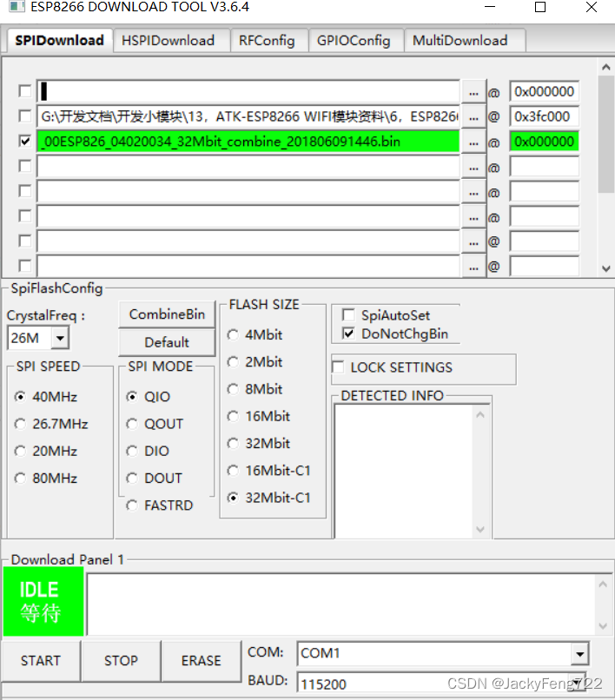The width and height of the screenshot is (615, 700).
Task: Open file browser for the first bin row
Action: click(473, 92)
